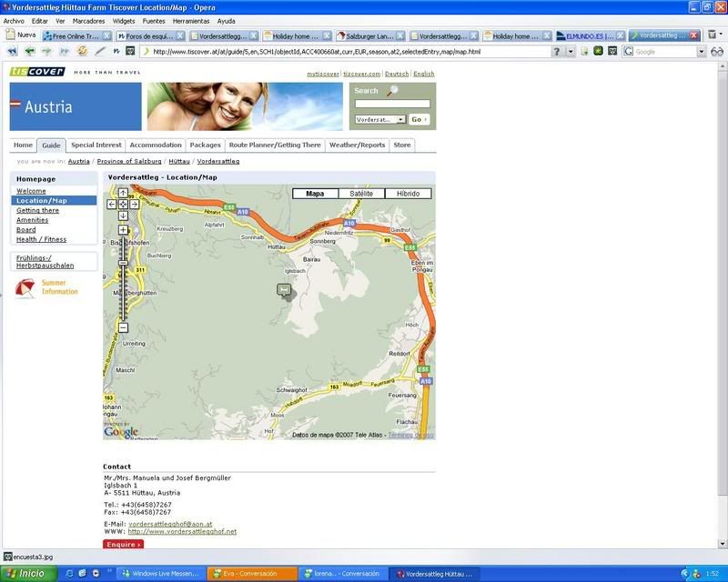Click the Province of Salzburg breadcrumb
728x582 pixels.
[129, 162]
